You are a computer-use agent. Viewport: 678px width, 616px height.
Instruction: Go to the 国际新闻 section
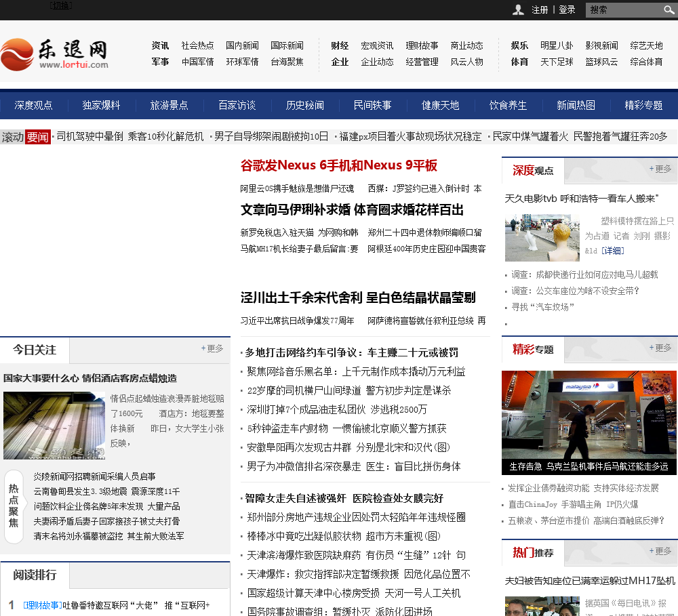click(x=287, y=46)
